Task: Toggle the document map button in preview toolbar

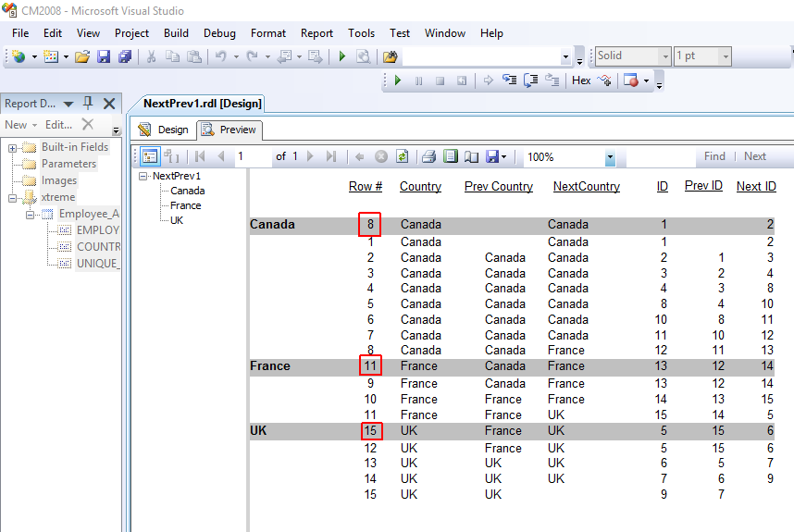Action: click(150, 156)
